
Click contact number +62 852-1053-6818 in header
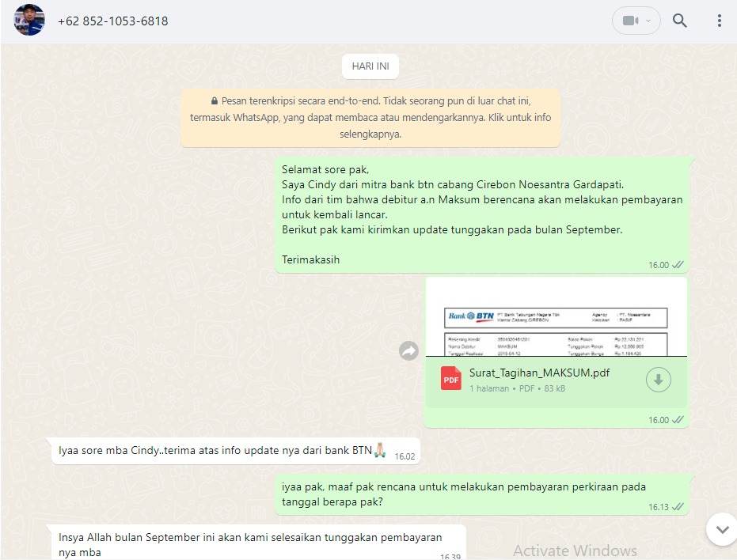(112, 21)
